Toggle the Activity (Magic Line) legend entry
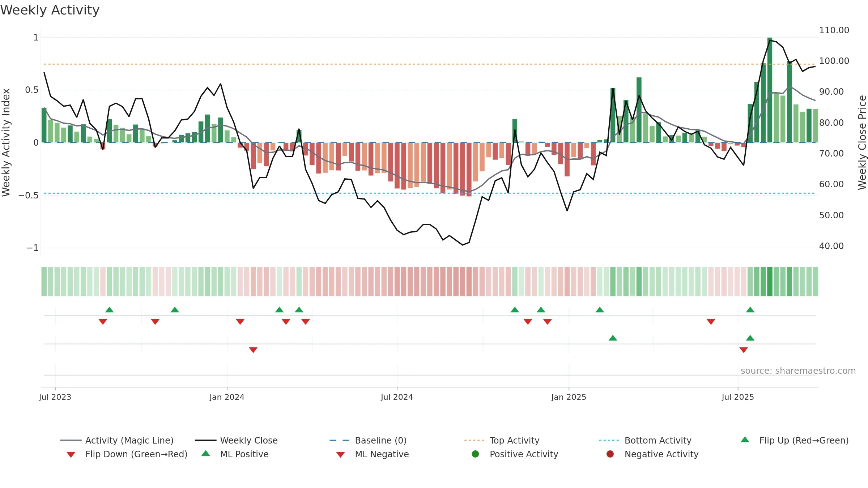The image size is (868, 488). click(117, 440)
